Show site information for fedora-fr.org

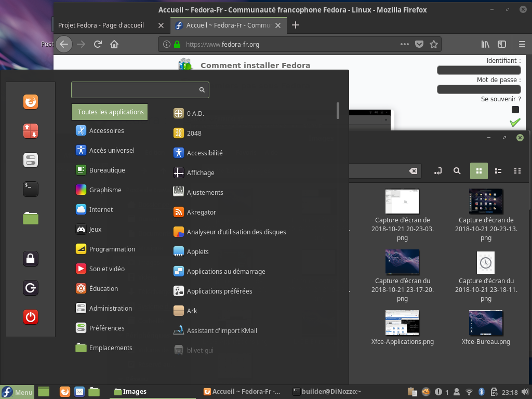pyautogui.click(x=166, y=44)
